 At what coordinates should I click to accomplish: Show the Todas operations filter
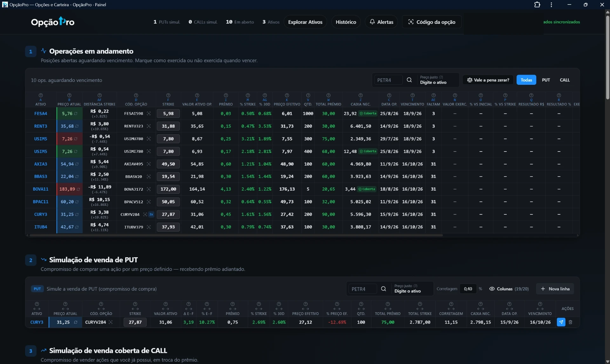(526, 80)
